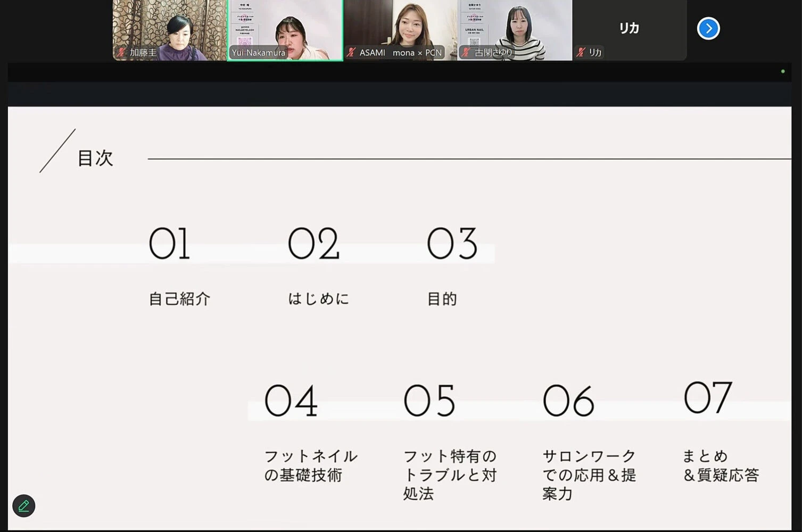Click the 目次 slide heading

point(95,158)
